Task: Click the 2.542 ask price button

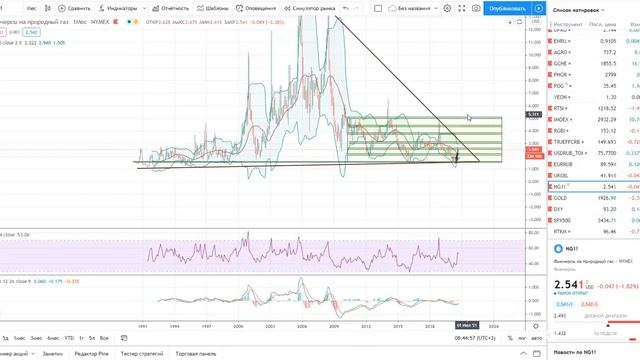Action: pos(31,32)
